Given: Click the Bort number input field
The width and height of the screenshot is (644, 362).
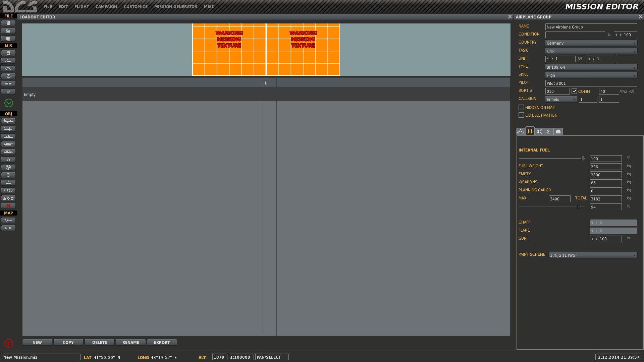Looking at the screenshot, I should coord(557,91).
